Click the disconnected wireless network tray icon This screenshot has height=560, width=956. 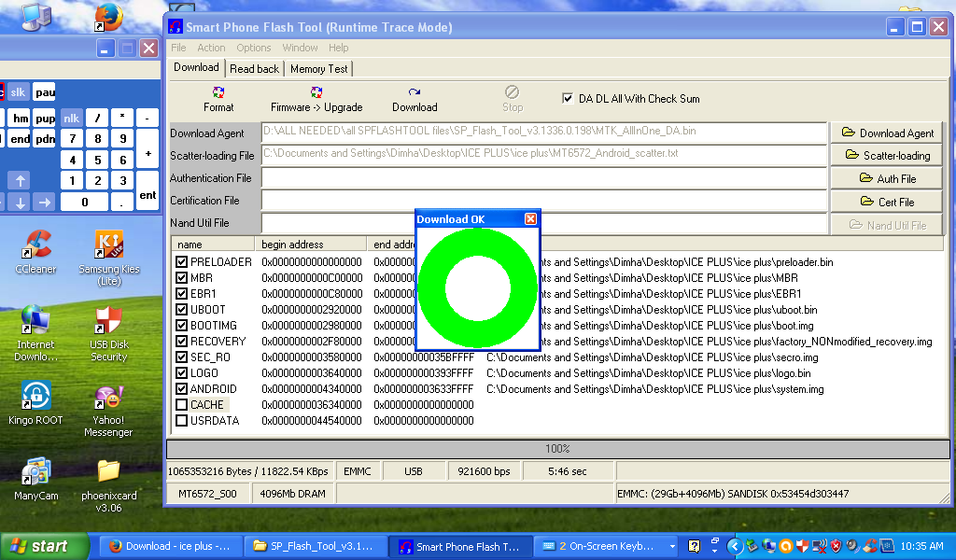coord(820,546)
